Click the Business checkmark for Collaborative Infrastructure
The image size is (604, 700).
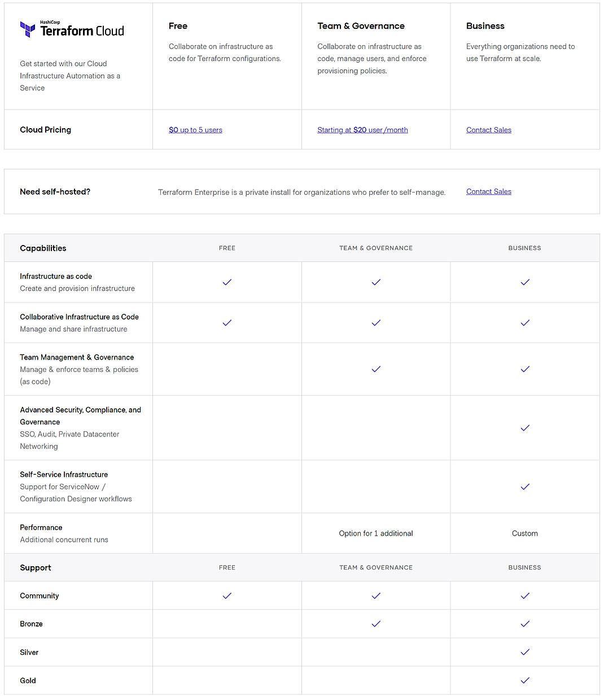524,322
